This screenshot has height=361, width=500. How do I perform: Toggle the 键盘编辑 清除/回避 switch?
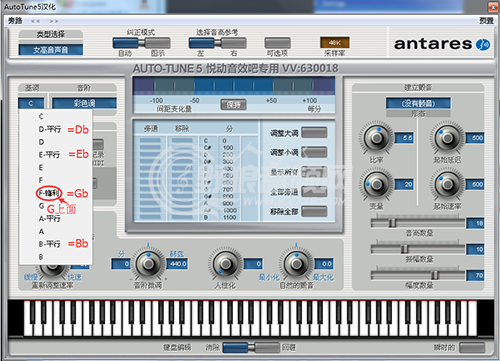pos(251,347)
